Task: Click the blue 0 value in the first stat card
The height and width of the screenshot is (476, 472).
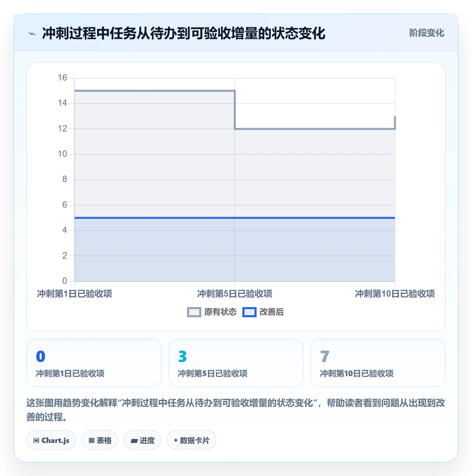Action: 40,356
